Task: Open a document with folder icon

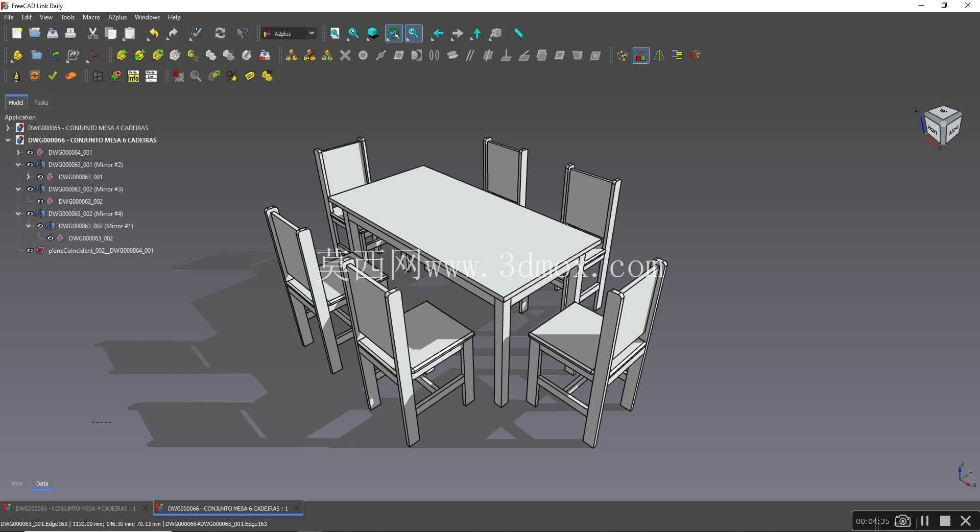Action: [x=35, y=34]
